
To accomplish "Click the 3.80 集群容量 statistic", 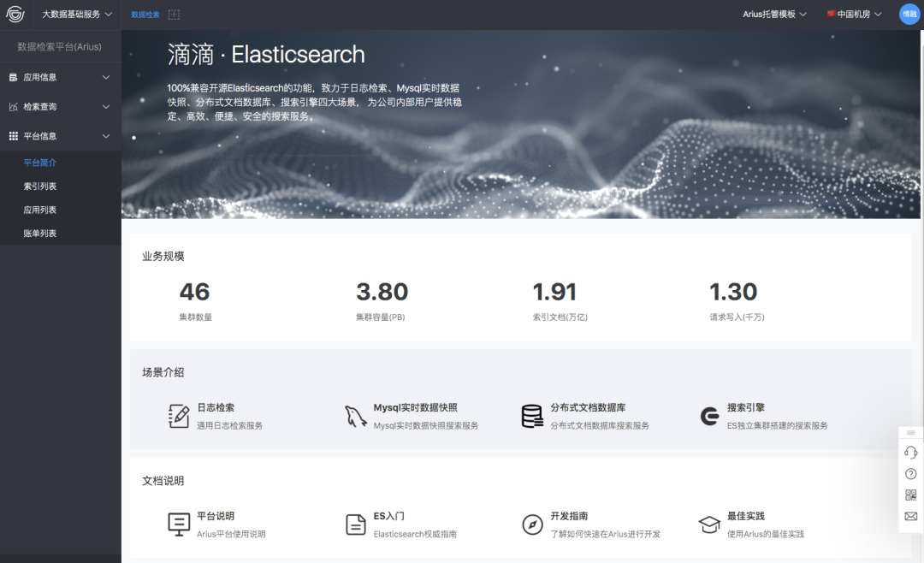I will [382, 300].
